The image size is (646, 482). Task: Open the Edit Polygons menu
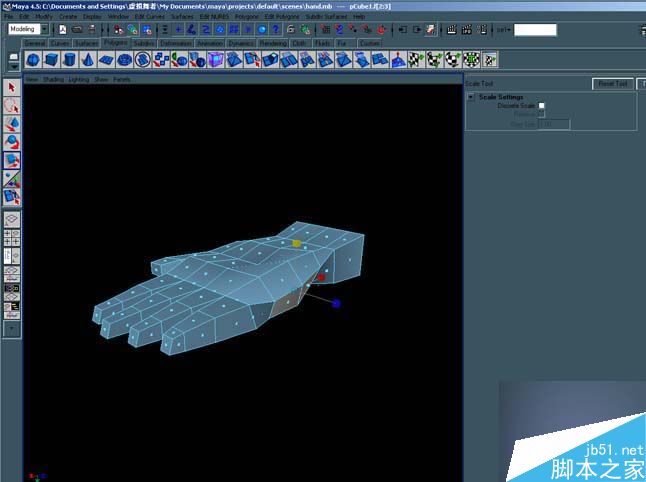click(x=282, y=16)
